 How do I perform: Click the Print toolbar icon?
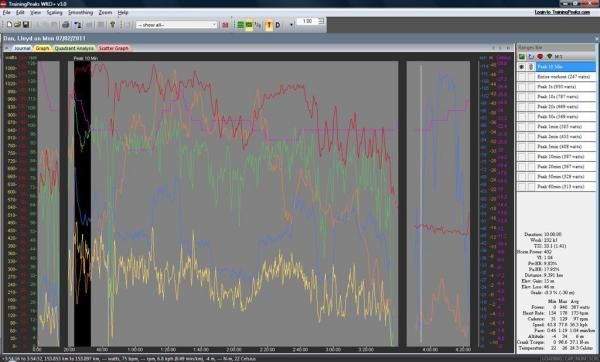tap(66, 25)
